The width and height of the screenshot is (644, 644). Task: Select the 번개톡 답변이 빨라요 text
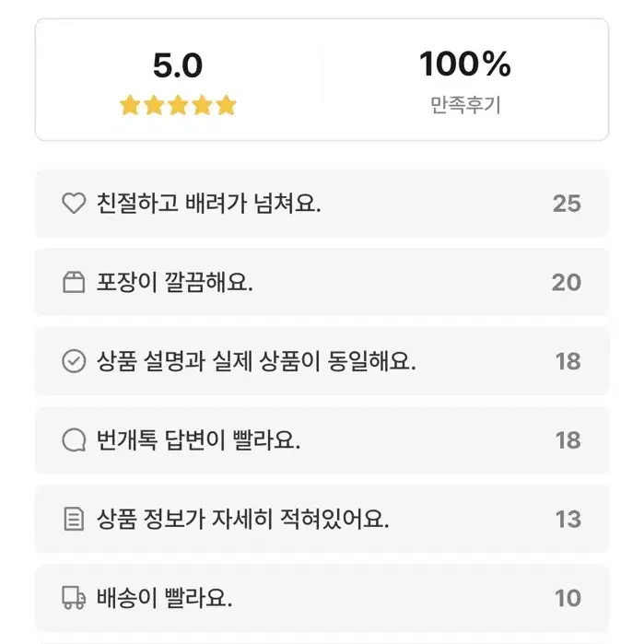point(198,439)
